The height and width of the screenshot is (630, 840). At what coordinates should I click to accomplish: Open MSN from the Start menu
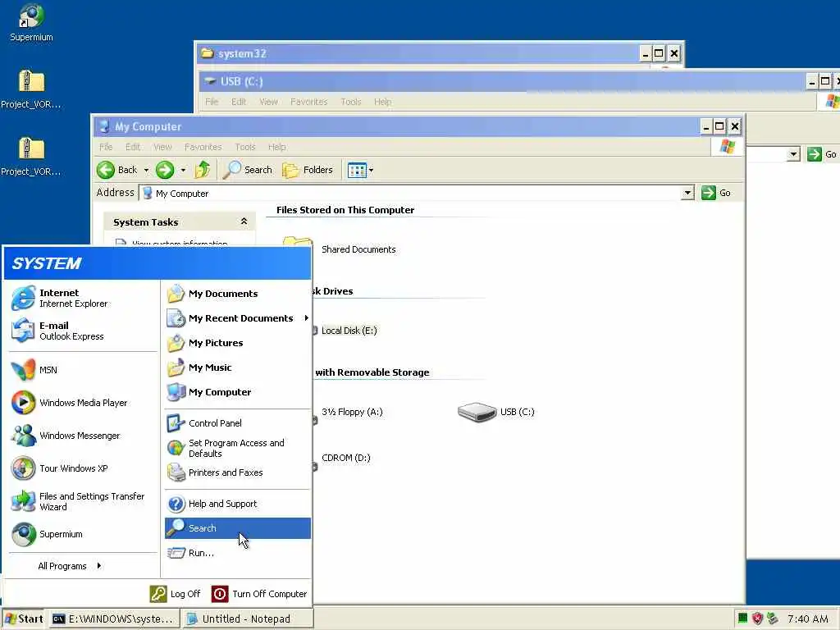click(83, 370)
